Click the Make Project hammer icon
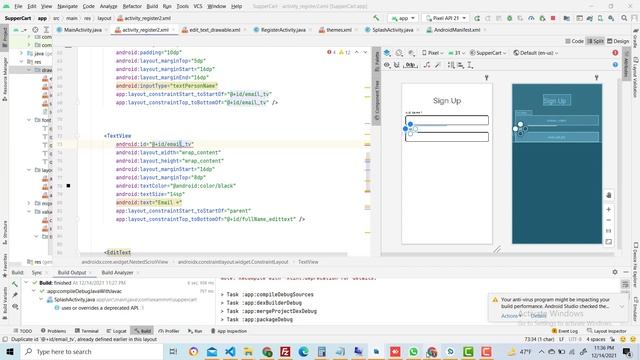This screenshot has width=640, height=360. pyautogui.click(x=376, y=18)
